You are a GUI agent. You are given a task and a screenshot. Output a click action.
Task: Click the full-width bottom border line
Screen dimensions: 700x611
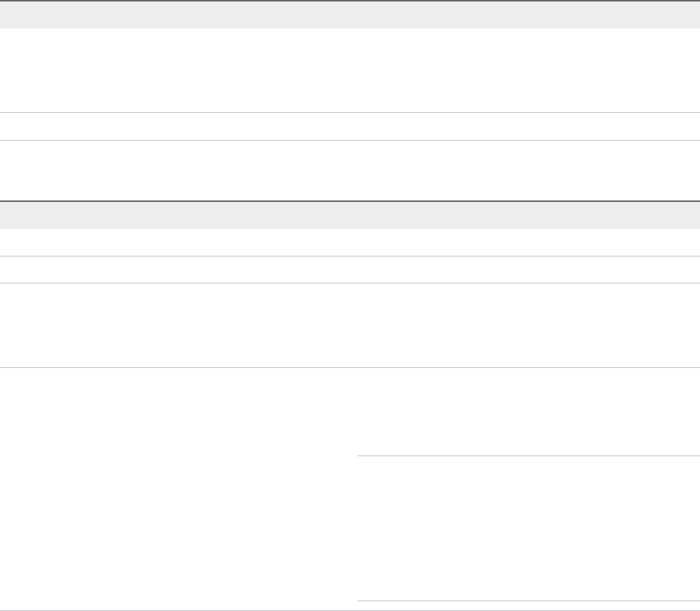[x=350, y=610]
